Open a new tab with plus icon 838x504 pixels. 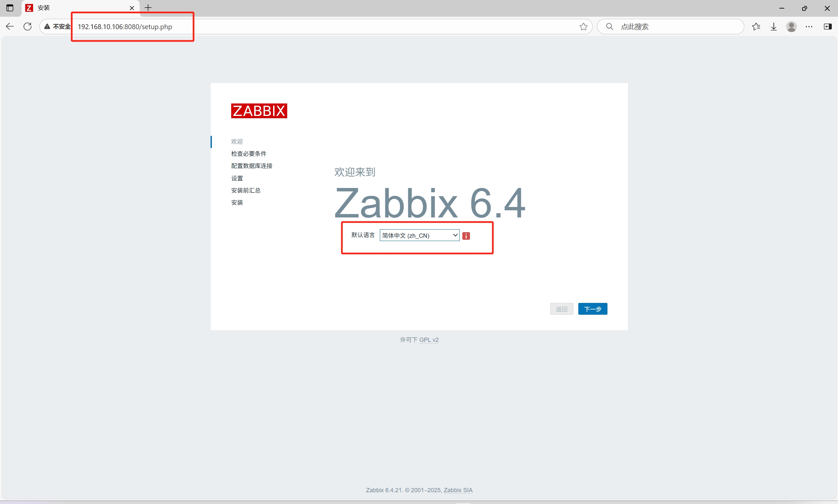pyautogui.click(x=148, y=8)
